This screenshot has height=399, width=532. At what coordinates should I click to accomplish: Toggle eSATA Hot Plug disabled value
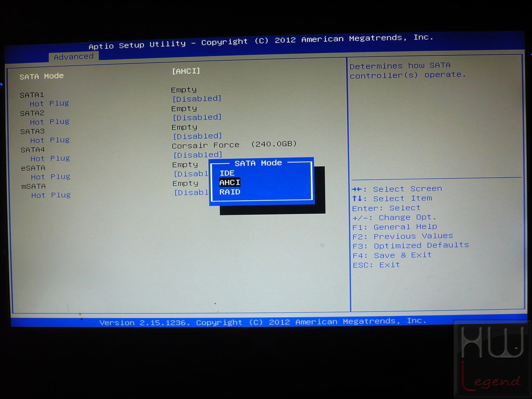tap(191, 174)
